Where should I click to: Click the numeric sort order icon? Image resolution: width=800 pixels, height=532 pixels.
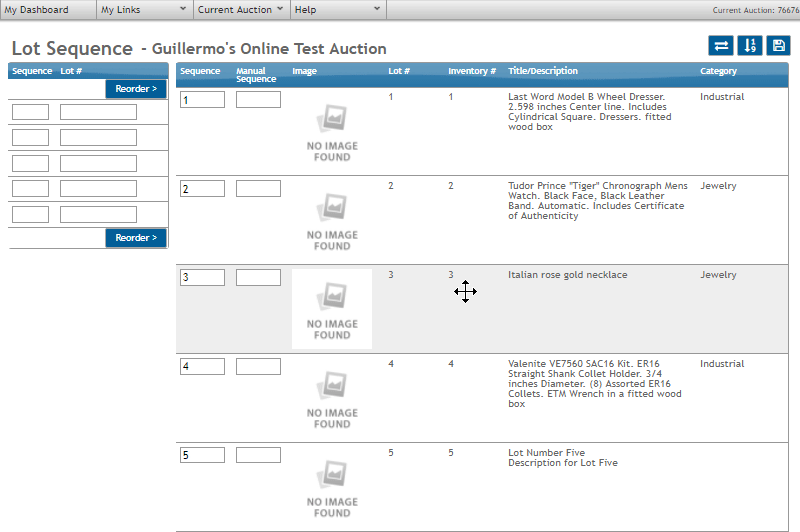click(x=749, y=45)
